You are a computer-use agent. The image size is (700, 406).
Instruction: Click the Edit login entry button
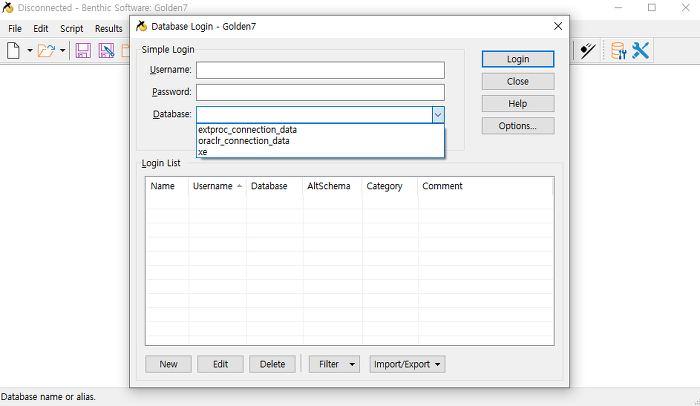coord(221,364)
